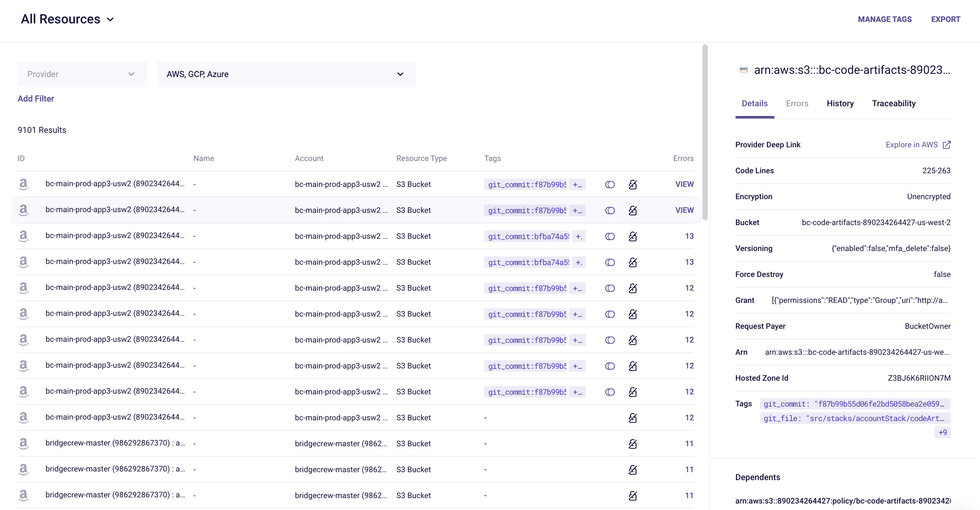Click AWS logo beside the arn title in details panel
Screen dimensions: 980x510
click(743, 70)
